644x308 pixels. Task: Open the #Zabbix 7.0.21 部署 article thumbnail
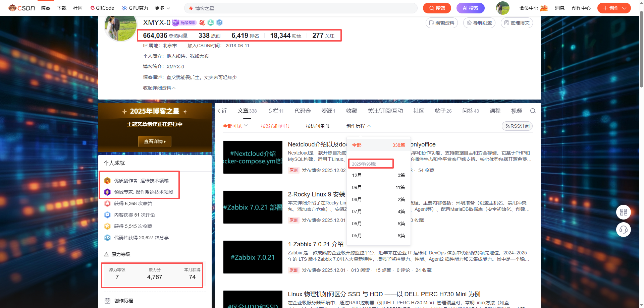pos(253,207)
